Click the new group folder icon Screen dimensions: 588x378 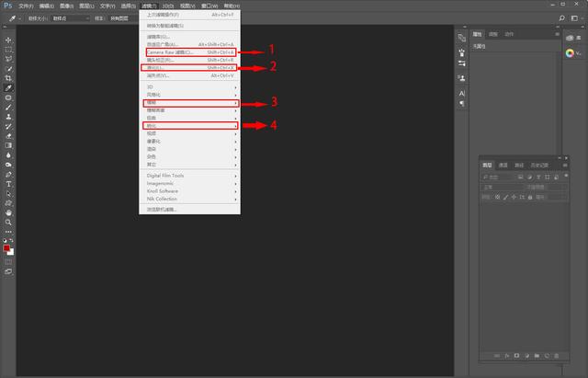tap(537, 356)
